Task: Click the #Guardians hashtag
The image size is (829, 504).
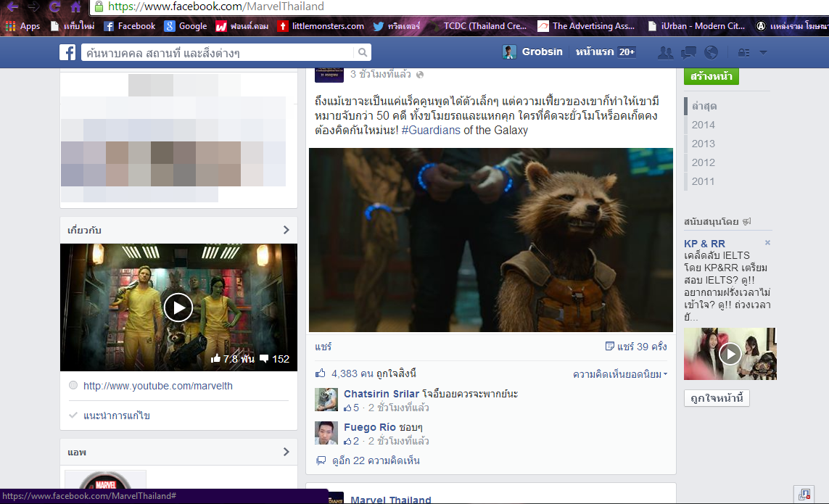Action: tap(431, 130)
